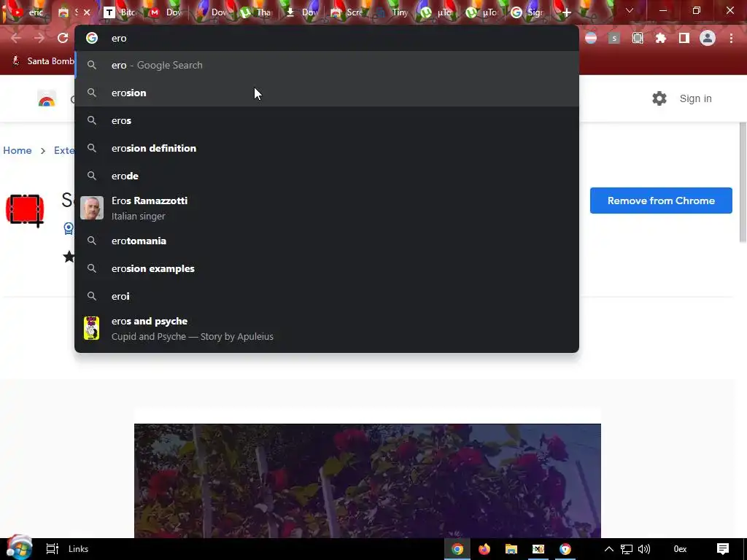747x560 pixels.
Task: Switch to the 'Bitc' tab
Action: [120, 12]
